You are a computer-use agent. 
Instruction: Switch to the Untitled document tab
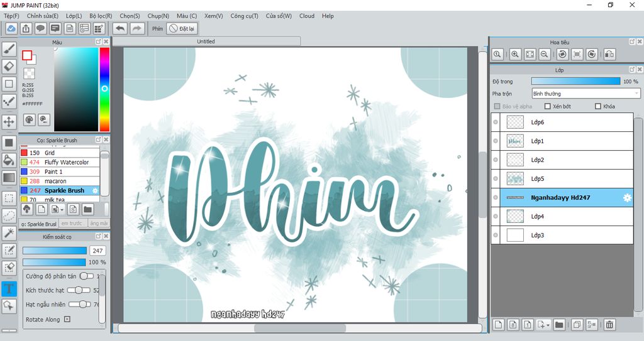(206, 41)
